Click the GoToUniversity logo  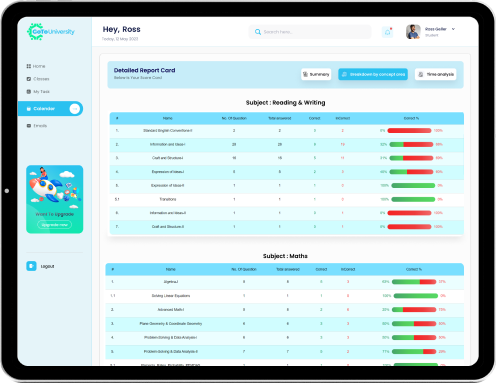pyautogui.click(x=51, y=32)
